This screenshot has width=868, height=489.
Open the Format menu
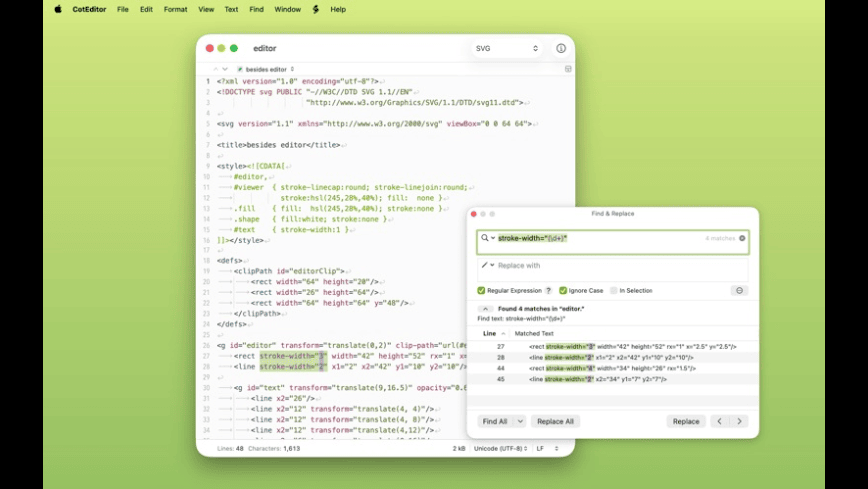coord(175,9)
